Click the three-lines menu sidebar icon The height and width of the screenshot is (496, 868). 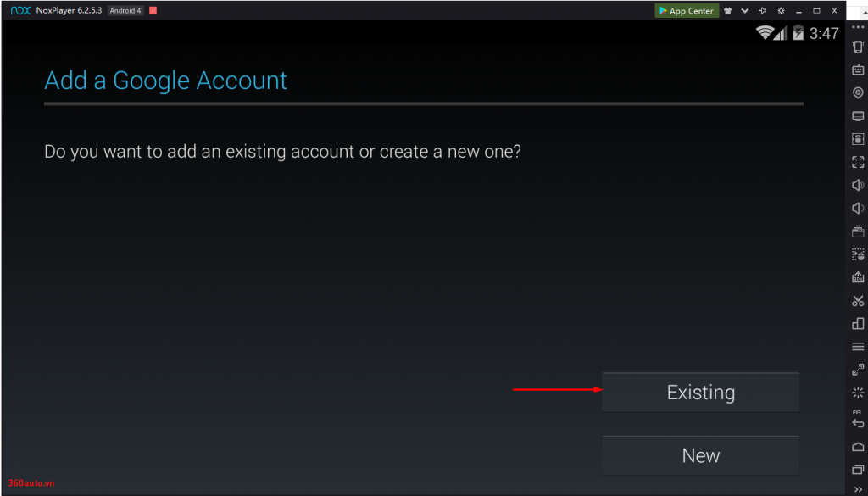[858, 347]
